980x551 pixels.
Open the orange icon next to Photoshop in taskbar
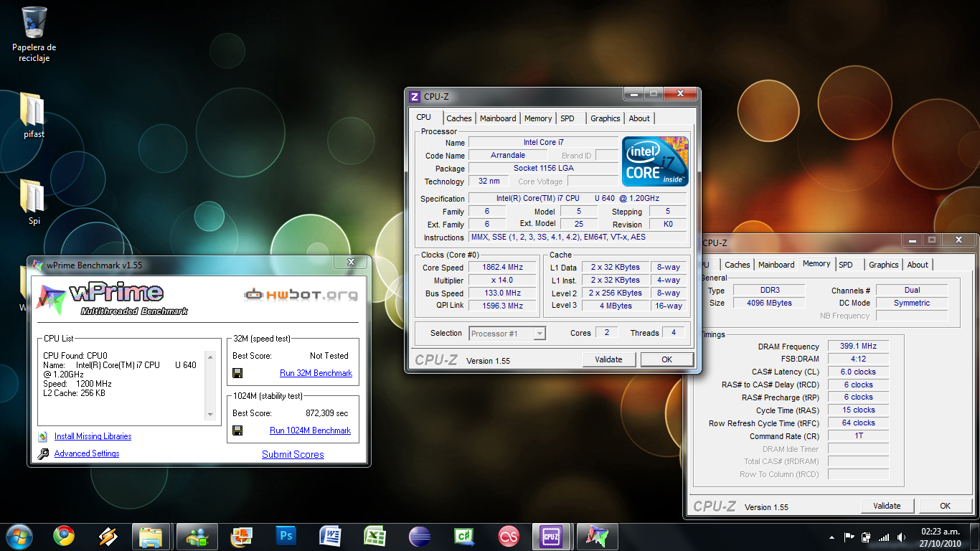point(241,536)
